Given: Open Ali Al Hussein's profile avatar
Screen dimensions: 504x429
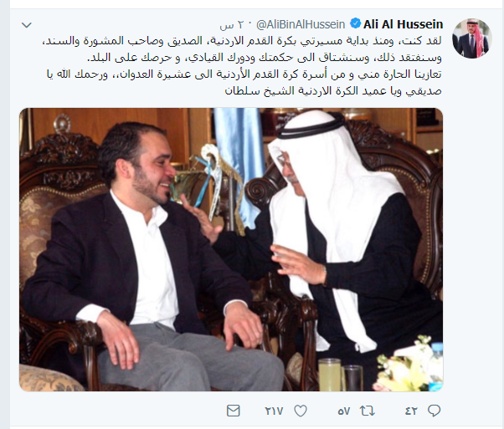Looking at the screenshot, I should click(x=472, y=38).
